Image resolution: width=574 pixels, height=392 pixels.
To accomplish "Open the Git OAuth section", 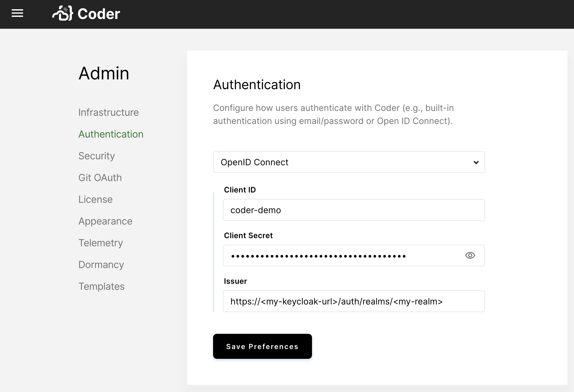I will [100, 178].
